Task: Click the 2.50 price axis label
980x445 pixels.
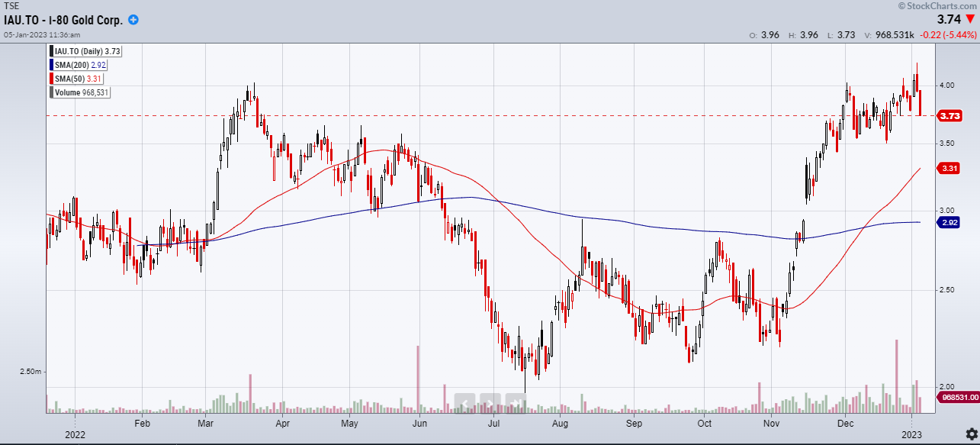Action: (x=946, y=289)
